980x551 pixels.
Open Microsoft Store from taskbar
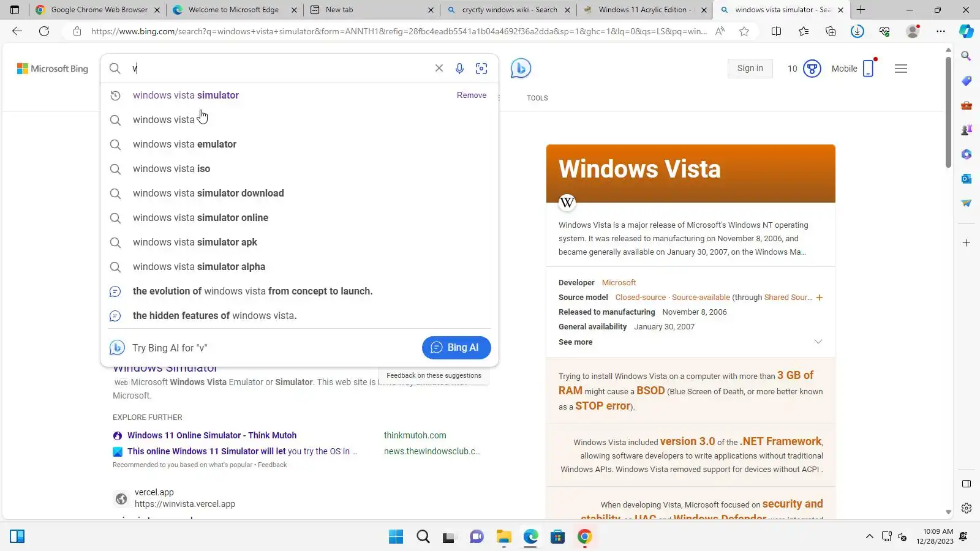coord(557,537)
